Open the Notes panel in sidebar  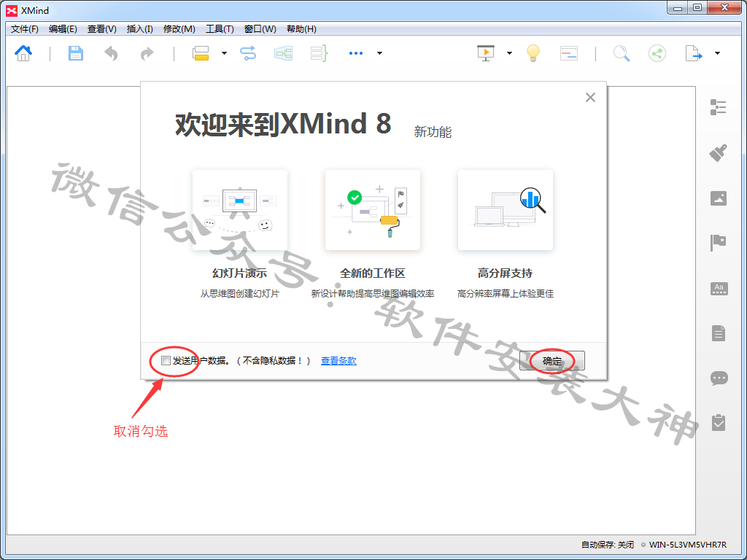pos(719,333)
